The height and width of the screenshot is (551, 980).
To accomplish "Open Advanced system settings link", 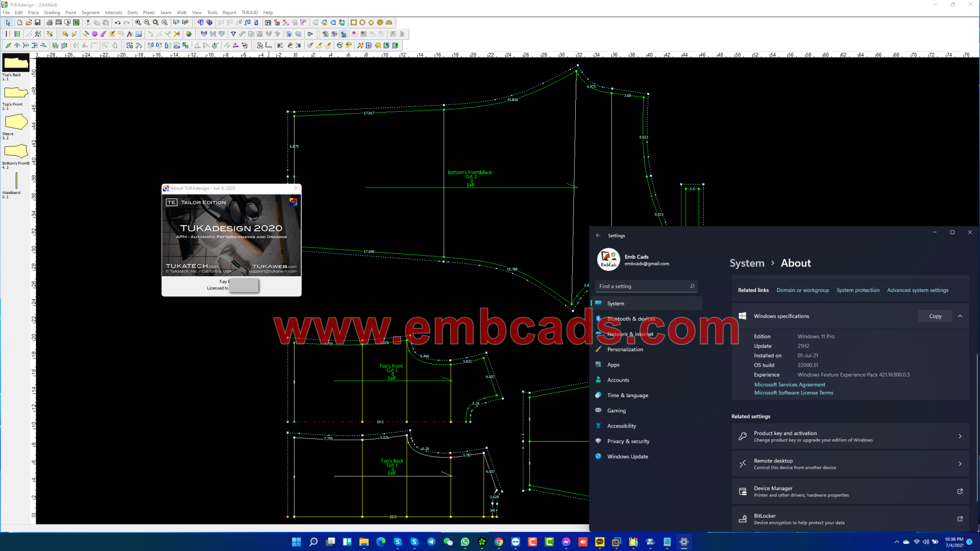I will click(917, 290).
